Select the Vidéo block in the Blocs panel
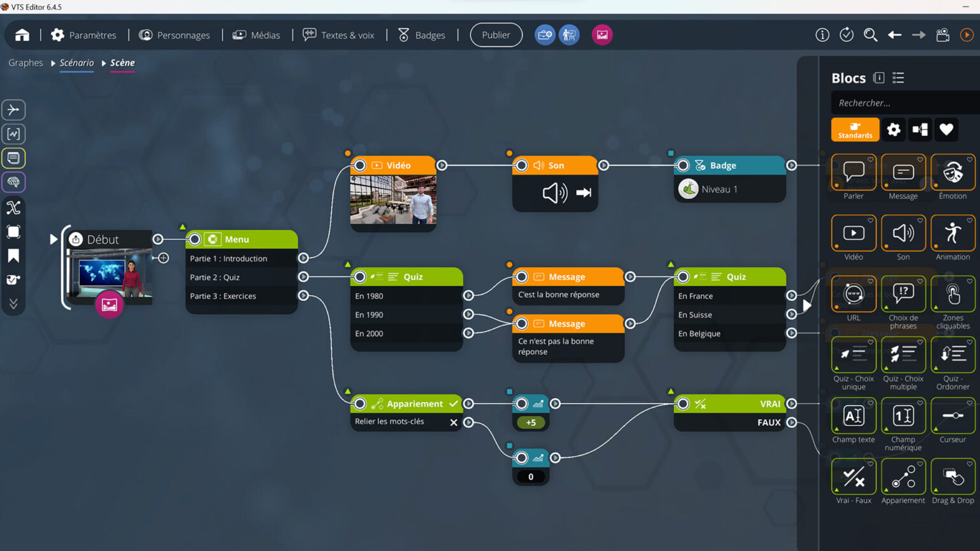 (854, 233)
